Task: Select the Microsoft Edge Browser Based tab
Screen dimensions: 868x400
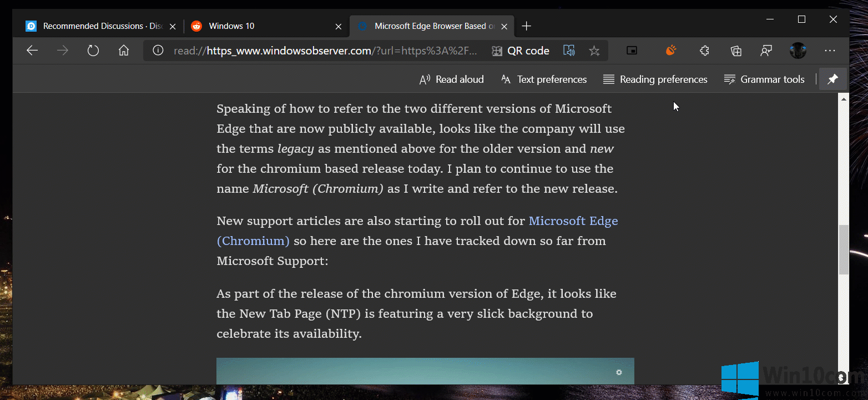Action: (x=432, y=26)
